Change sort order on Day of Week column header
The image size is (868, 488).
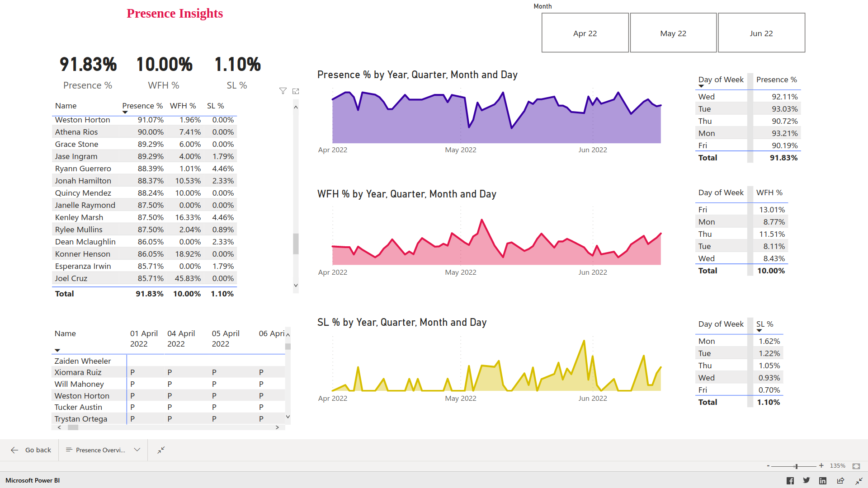pos(721,80)
